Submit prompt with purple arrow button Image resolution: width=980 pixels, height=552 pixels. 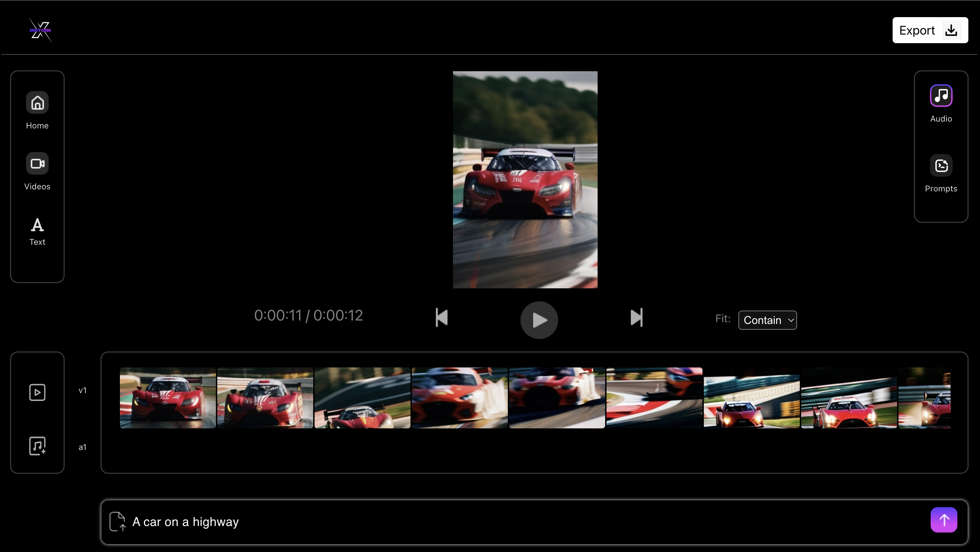point(943,520)
